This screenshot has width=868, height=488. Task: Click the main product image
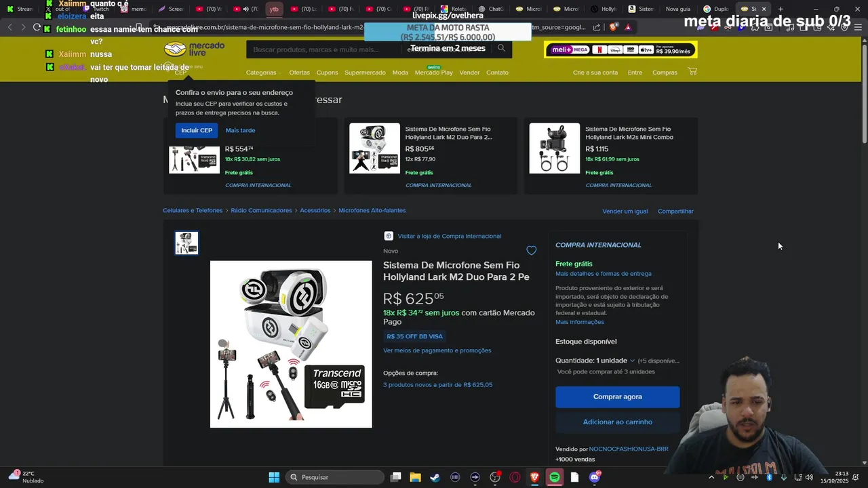pos(291,344)
